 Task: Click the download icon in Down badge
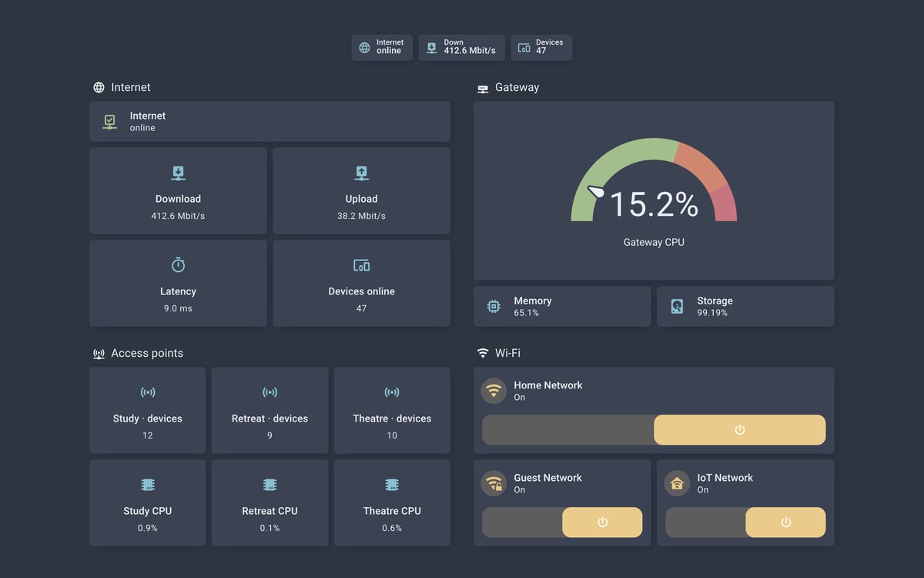[x=432, y=48]
